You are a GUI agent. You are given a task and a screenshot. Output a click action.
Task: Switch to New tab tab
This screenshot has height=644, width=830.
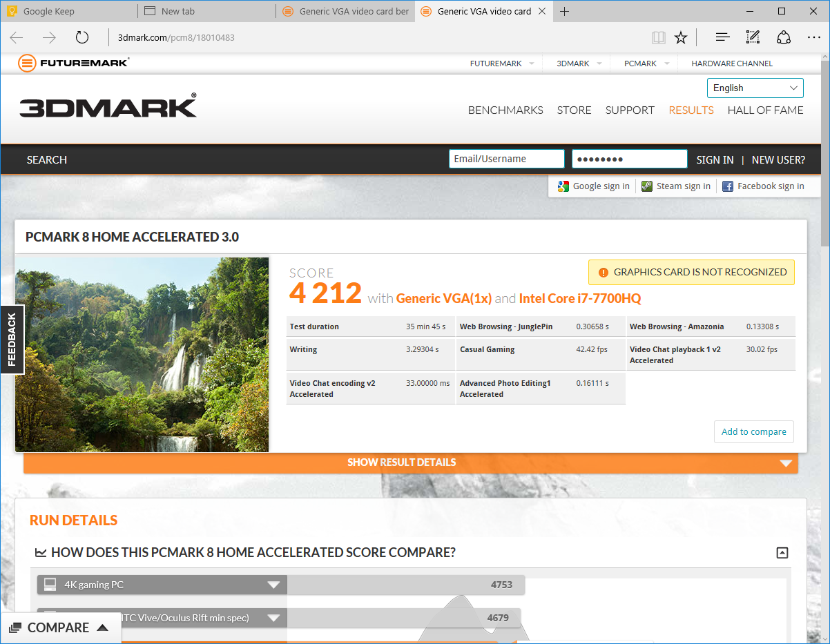click(x=207, y=11)
